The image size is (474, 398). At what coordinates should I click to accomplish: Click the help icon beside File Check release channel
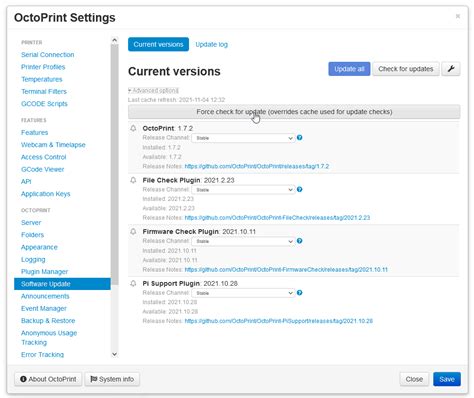300,189
